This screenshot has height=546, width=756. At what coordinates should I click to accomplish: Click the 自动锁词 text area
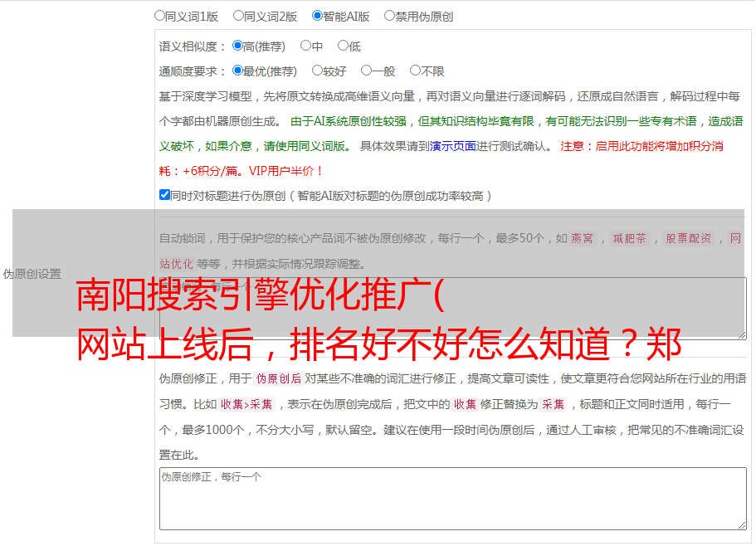click(x=453, y=309)
